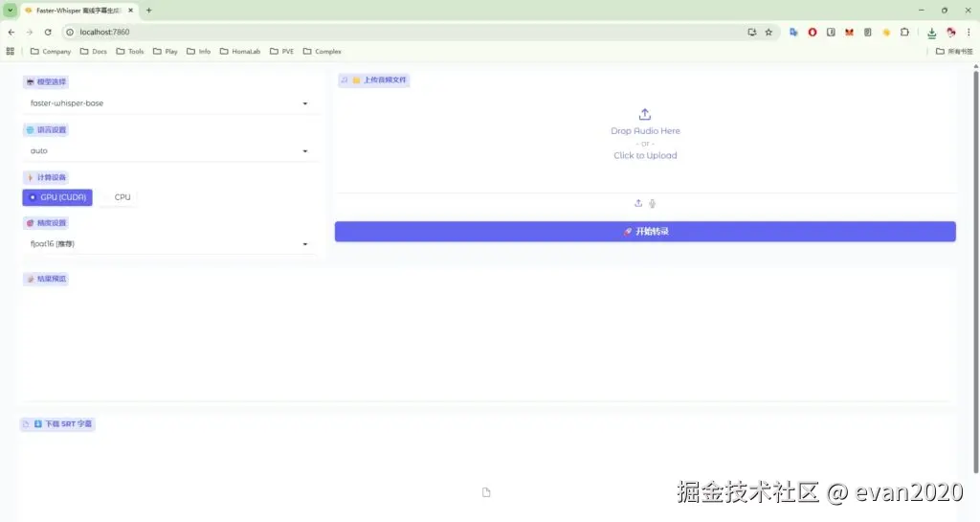
Task: Open the Play bookmarks folder
Action: pyautogui.click(x=166, y=52)
